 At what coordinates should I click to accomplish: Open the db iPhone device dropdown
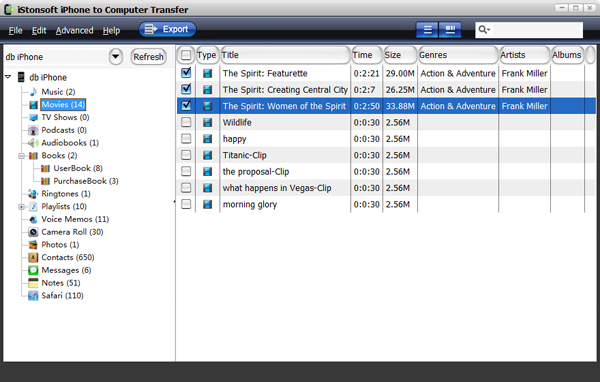[116, 57]
